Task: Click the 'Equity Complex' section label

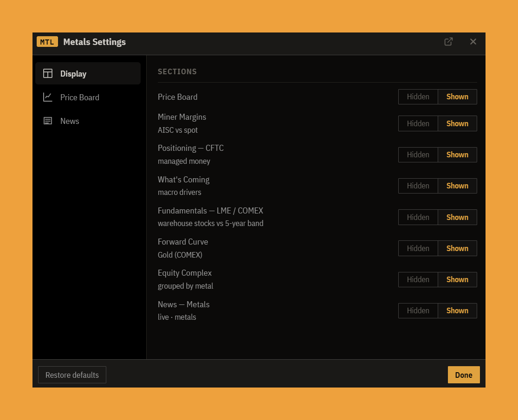Action: (185, 273)
